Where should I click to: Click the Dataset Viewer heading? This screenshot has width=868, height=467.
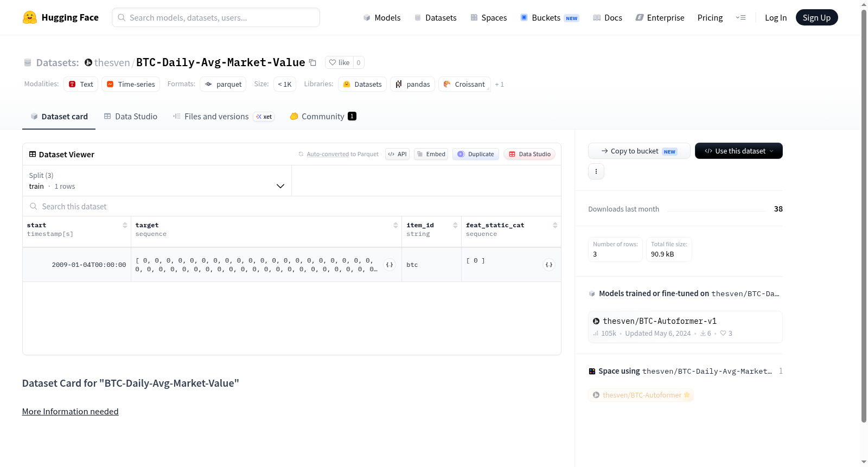[62, 154]
